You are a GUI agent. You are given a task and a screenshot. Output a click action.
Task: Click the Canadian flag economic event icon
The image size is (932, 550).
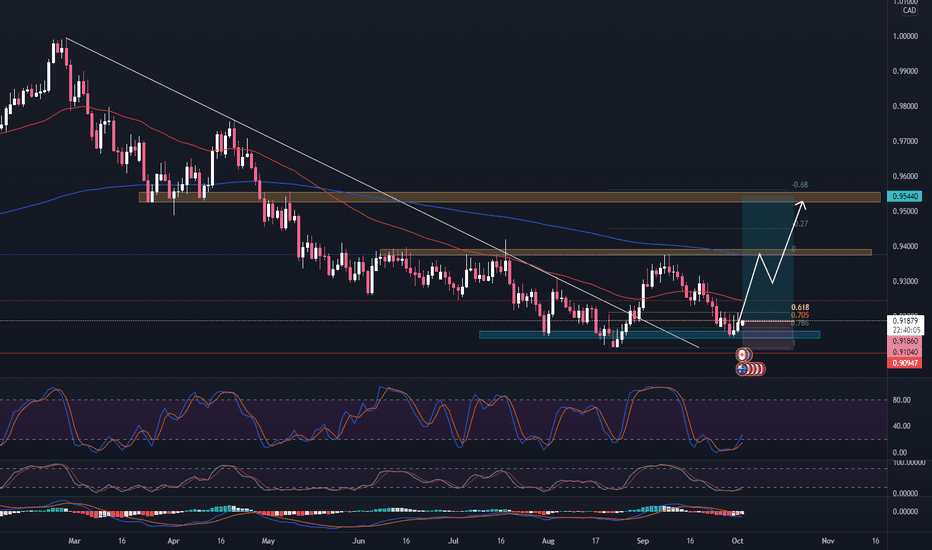coord(741,355)
